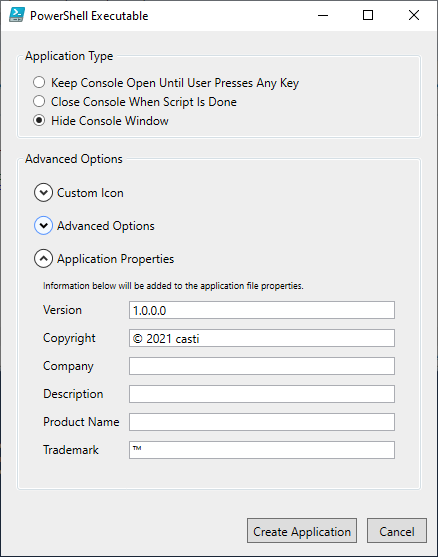
Task: Click the Cancel button
Action: 397,531
